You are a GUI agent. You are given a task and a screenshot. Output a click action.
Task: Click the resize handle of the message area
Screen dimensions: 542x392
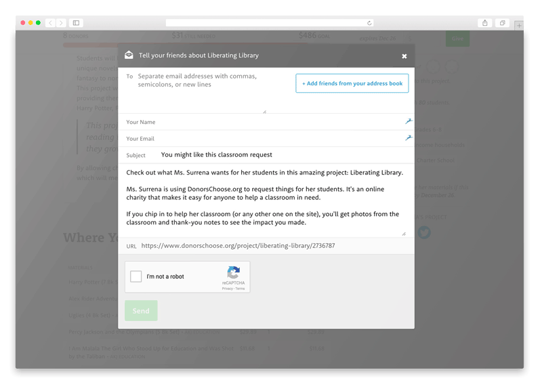coord(404,234)
